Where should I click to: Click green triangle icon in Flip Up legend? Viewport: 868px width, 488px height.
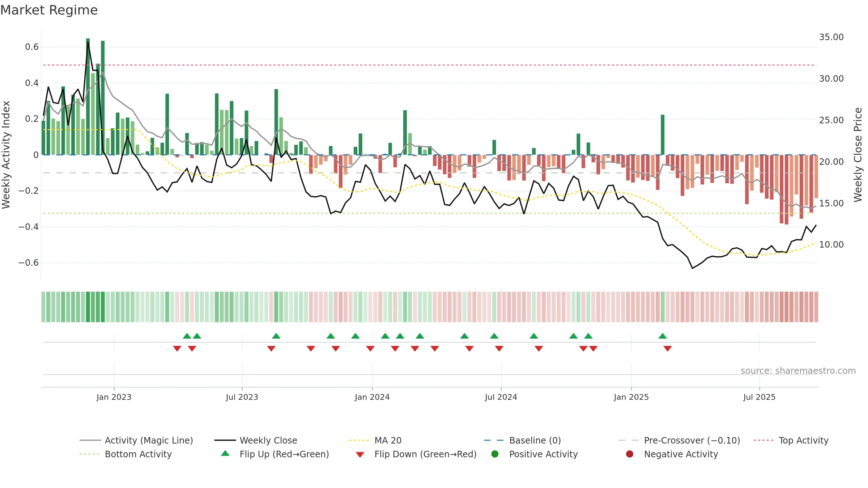coord(225,453)
